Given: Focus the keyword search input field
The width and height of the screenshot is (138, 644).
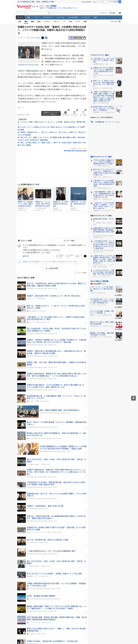Looking at the screenshot, I should coord(32,13).
